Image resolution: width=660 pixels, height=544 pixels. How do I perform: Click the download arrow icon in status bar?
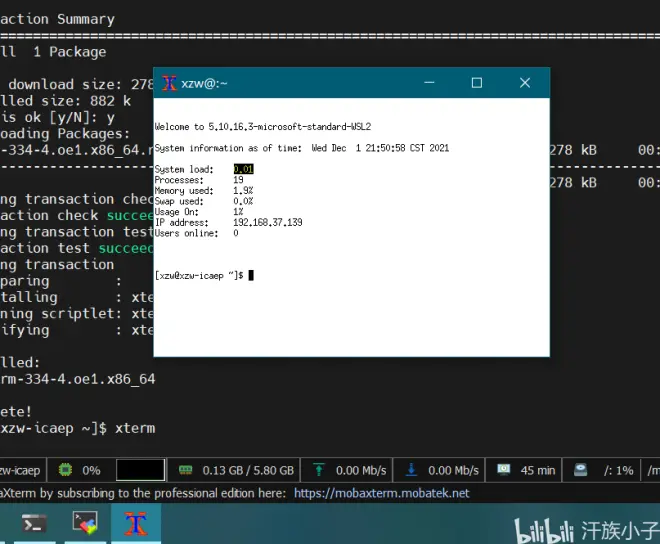click(x=411, y=469)
